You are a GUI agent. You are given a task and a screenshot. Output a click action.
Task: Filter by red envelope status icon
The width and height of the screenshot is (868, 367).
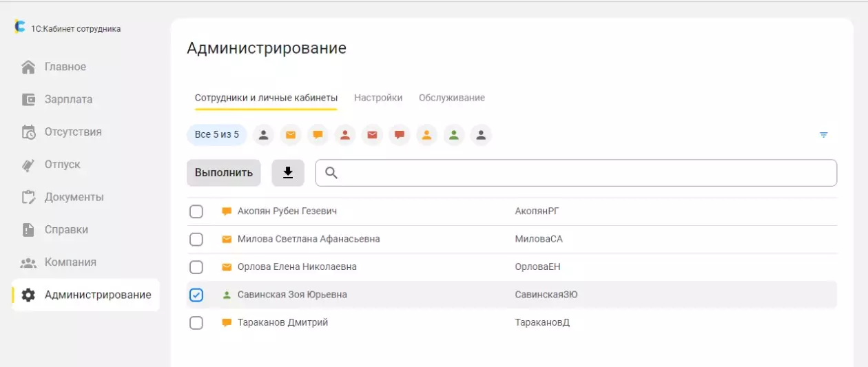(x=372, y=135)
